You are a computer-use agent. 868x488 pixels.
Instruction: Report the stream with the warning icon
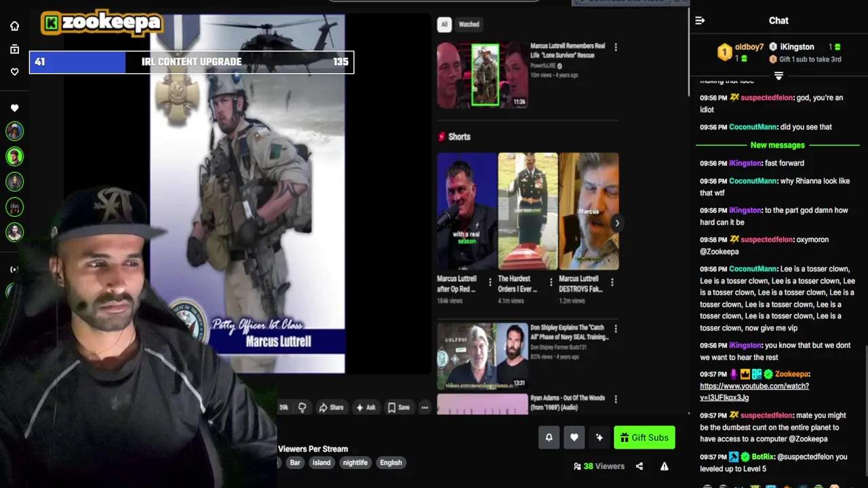tap(665, 466)
